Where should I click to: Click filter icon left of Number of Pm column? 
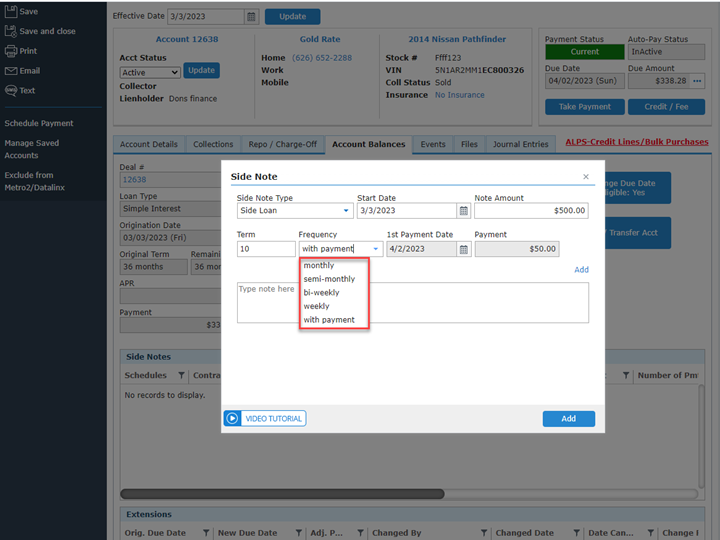pos(626,376)
